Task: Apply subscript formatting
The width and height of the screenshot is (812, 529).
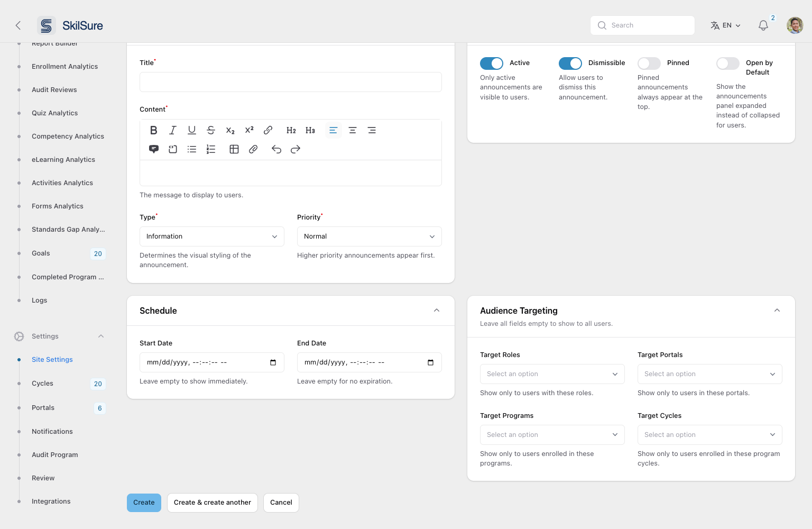Action: click(230, 130)
